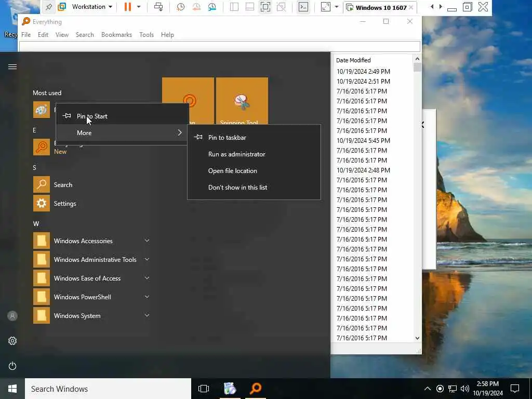The height and width of the screenshot is (399, 532).
Task: Show hidden tray icons chevron
Action: coord(428,389)
